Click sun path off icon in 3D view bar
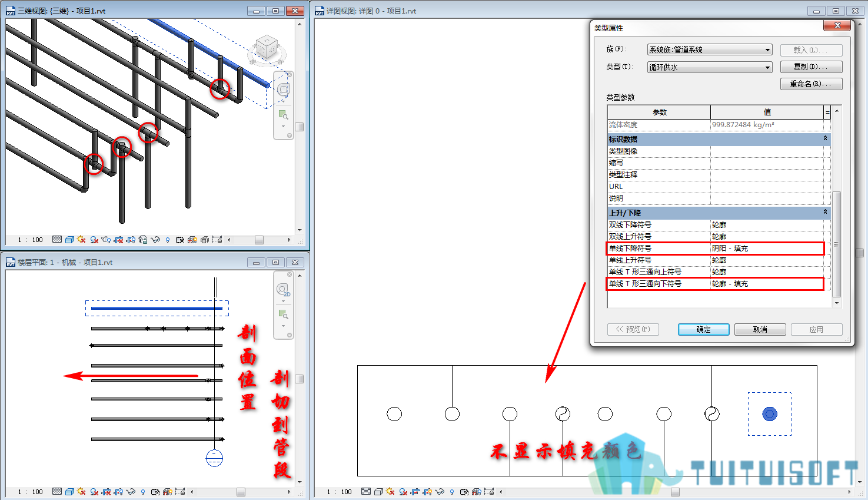The image size is (868, 500). point(81,240)
